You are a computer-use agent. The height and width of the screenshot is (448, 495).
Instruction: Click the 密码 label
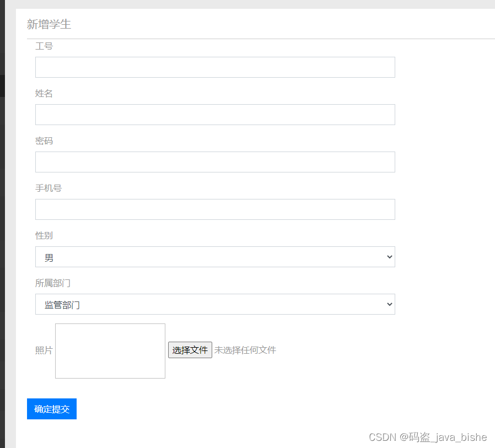coord(44,141)
